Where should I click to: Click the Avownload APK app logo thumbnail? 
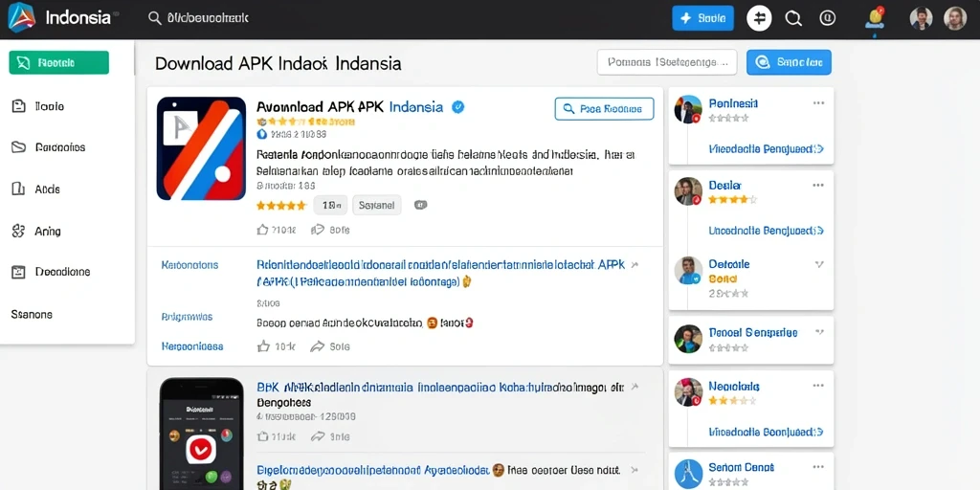(201, 148)
